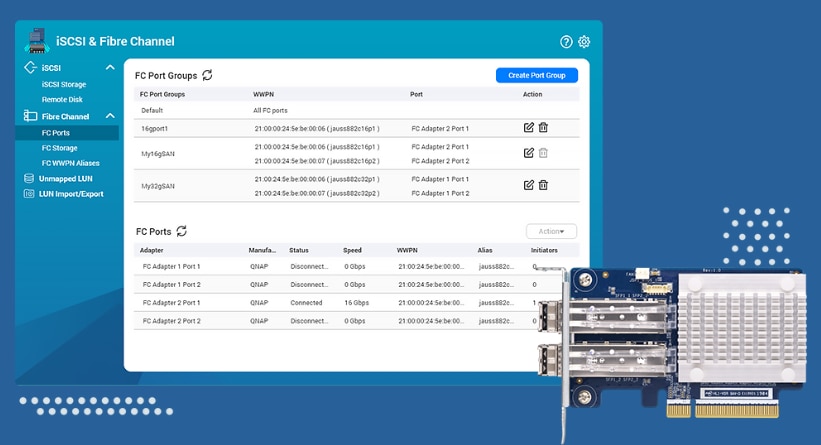821x445 pixels.
Task: Refresh the FC Port Groups list
Action: click(207, 75)
